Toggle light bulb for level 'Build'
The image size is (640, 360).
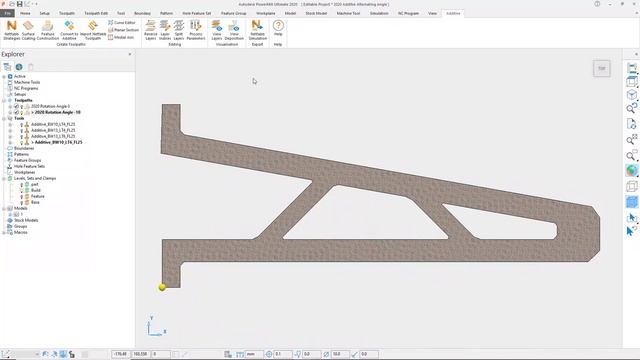point(22,190)
